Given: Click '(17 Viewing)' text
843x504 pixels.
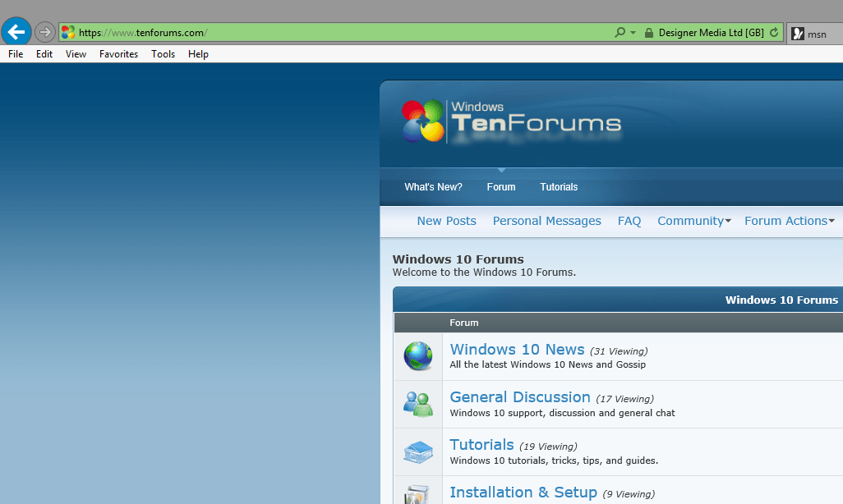Looking at the screenshot, I should click(624, 399).
